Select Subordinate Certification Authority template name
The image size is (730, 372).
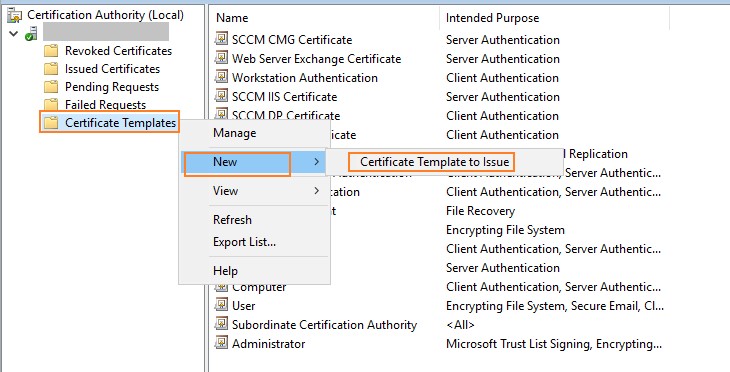(x=324, y=325)
